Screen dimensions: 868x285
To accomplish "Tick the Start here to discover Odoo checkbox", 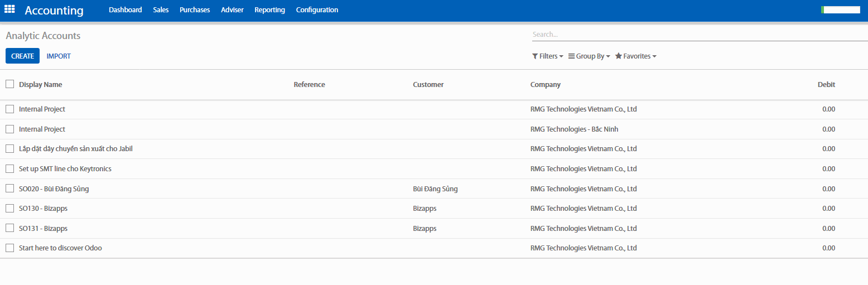I will coord(10,248).
